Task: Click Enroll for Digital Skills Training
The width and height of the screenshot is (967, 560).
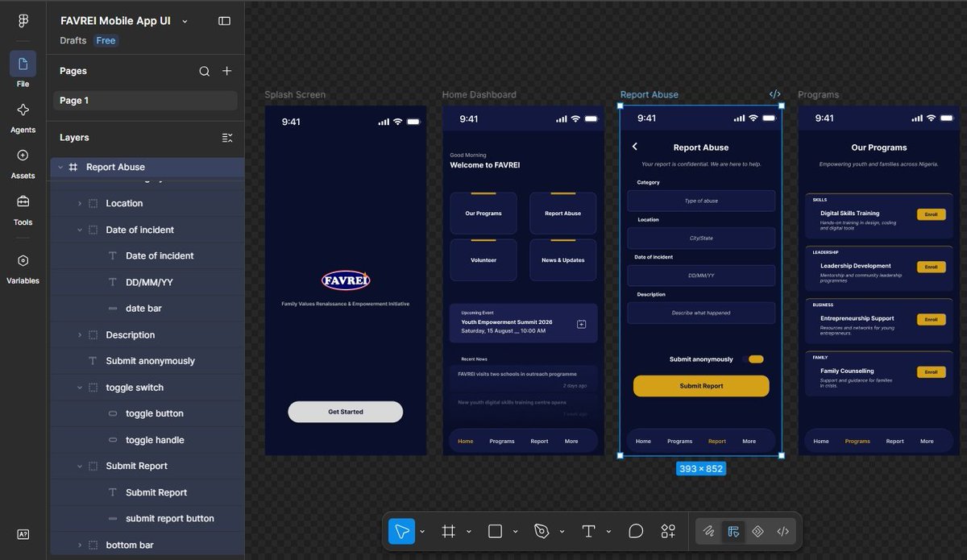Action: [931, 214]
